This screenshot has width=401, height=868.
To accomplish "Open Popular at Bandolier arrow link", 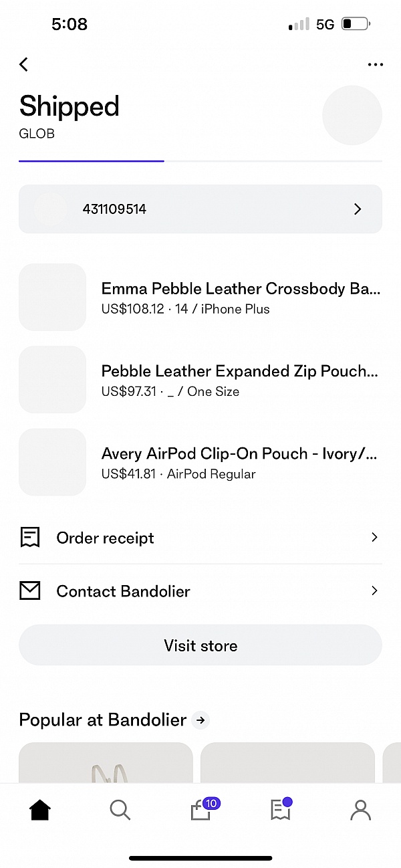I will [200, 720].
